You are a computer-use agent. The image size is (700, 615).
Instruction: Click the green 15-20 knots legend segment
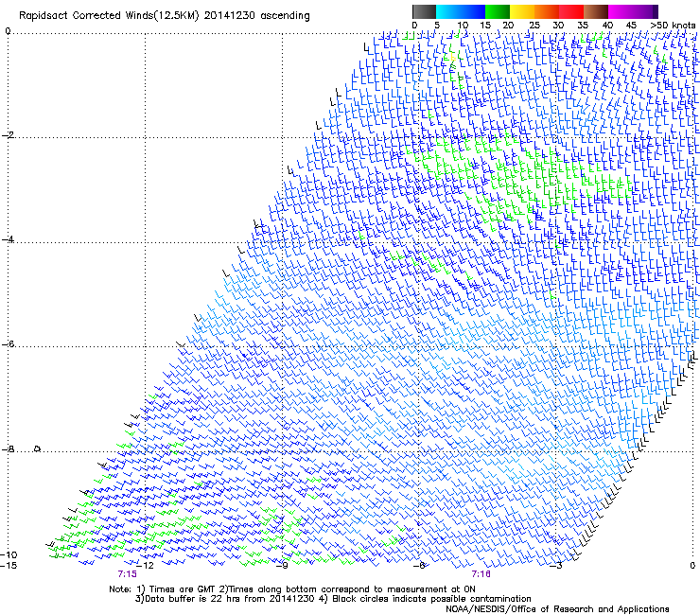(x=498, y=11)
